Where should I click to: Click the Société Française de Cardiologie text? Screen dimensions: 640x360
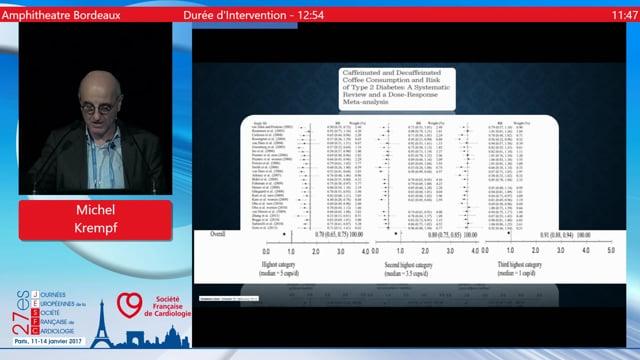pos(168,306)
